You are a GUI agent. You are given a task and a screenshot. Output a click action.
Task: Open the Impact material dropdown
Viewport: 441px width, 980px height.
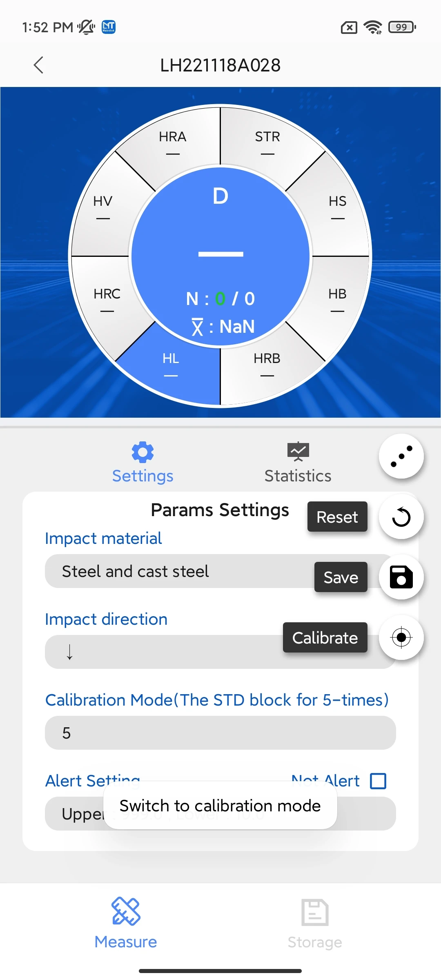point(220,571)
